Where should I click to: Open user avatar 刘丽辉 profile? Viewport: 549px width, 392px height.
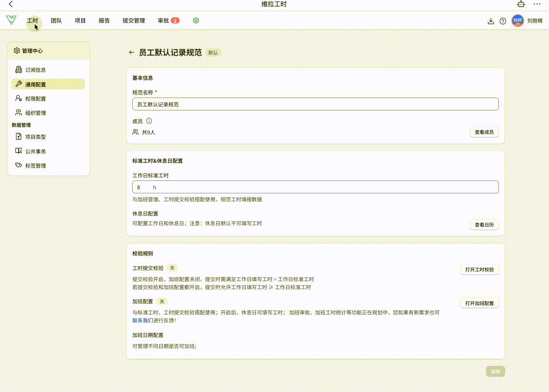[x=518, y=20]
